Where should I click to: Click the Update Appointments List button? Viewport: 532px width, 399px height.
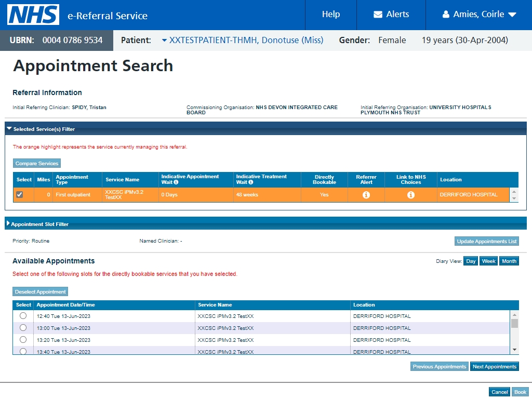486,241
